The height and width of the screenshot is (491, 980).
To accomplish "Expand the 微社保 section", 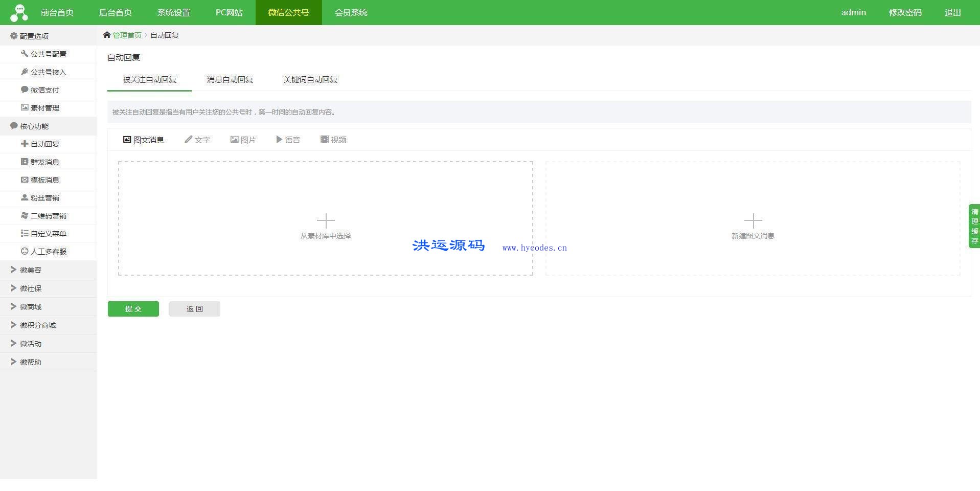I will 48,288.
